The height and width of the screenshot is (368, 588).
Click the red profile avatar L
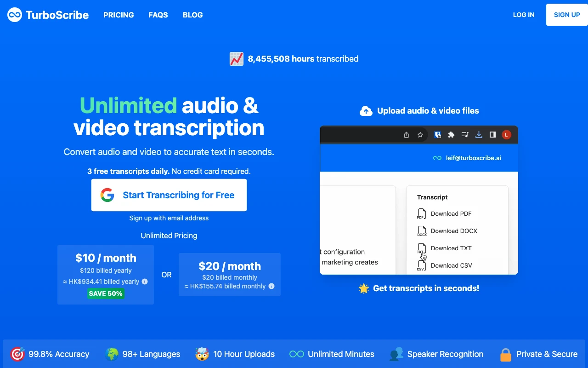[x=506, y=134]
